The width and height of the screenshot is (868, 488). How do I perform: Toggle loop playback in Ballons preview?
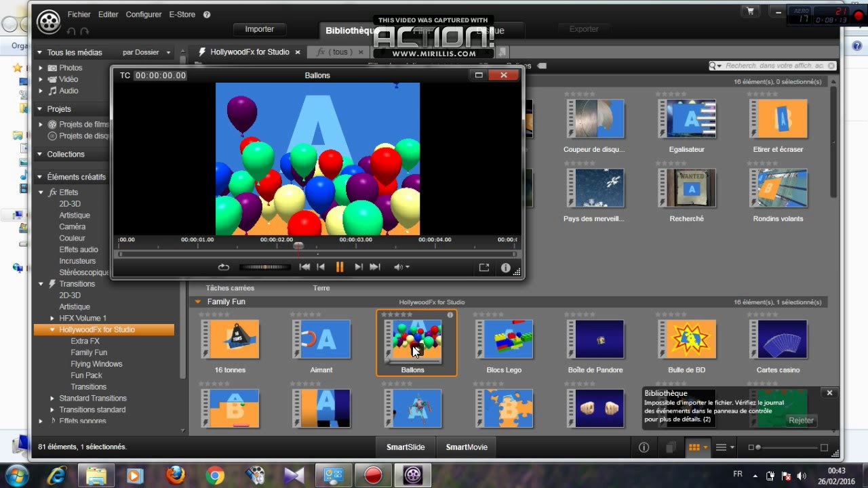[224, 267]
